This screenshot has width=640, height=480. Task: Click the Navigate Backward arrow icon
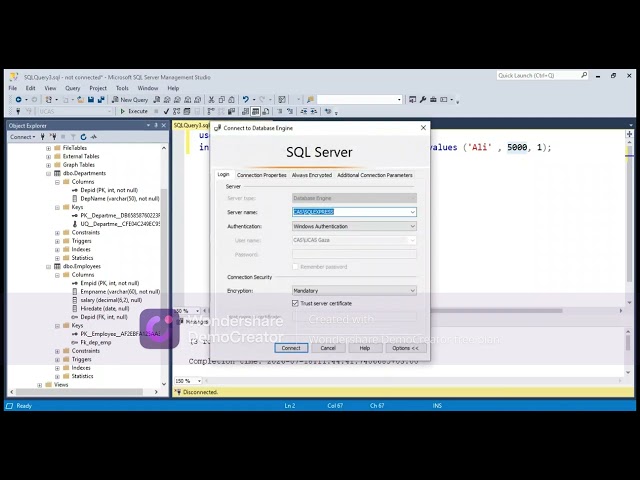tap(18, 100)
